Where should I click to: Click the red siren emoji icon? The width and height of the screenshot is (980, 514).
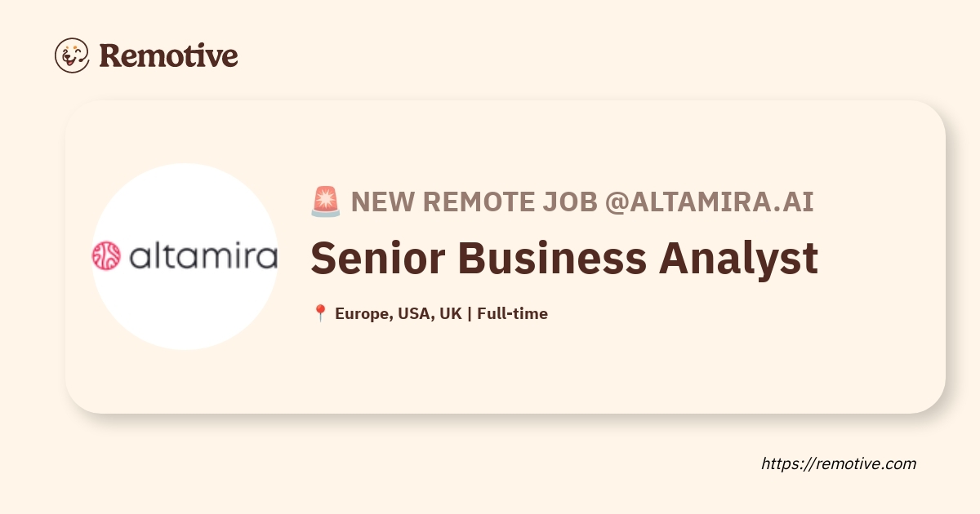coord(326,202)
